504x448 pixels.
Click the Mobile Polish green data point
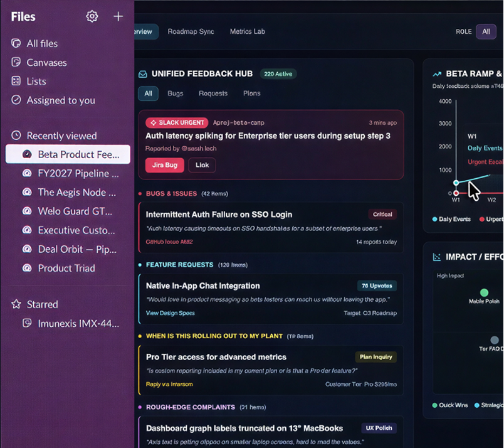pos(484,292)
